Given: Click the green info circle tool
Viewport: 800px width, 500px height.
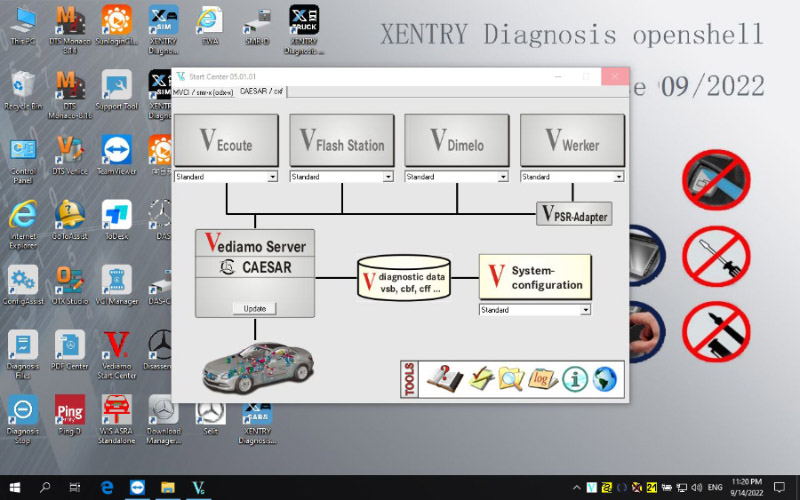Looking at the screenshot, I should click(574, 380).
